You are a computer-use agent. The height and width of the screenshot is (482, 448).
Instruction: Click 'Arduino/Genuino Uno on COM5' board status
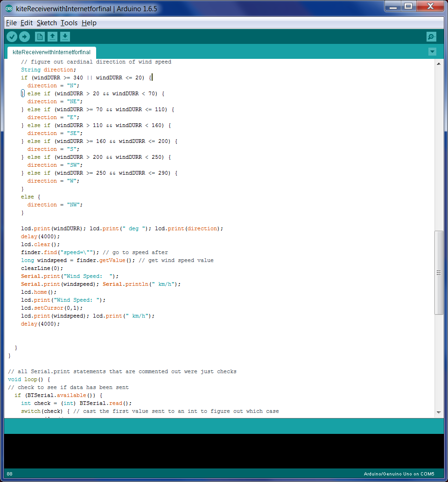[x=399, y=474]
